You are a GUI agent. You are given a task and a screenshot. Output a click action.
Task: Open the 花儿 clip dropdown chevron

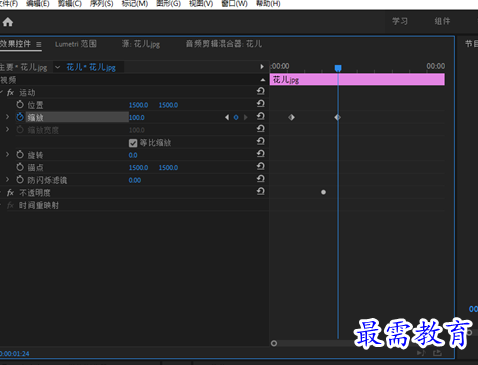coord(58,67)
